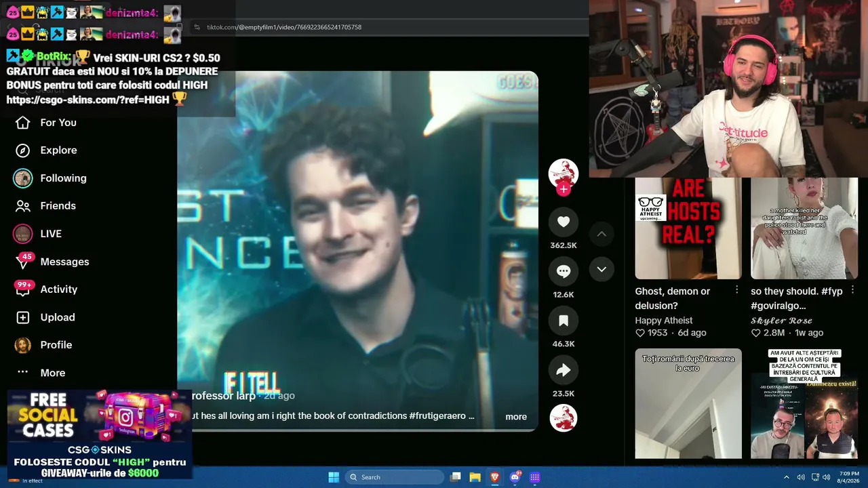This screenshot has height=488, width=868.
Task: Open the comments on the video
Action: (x=564, y=271)
